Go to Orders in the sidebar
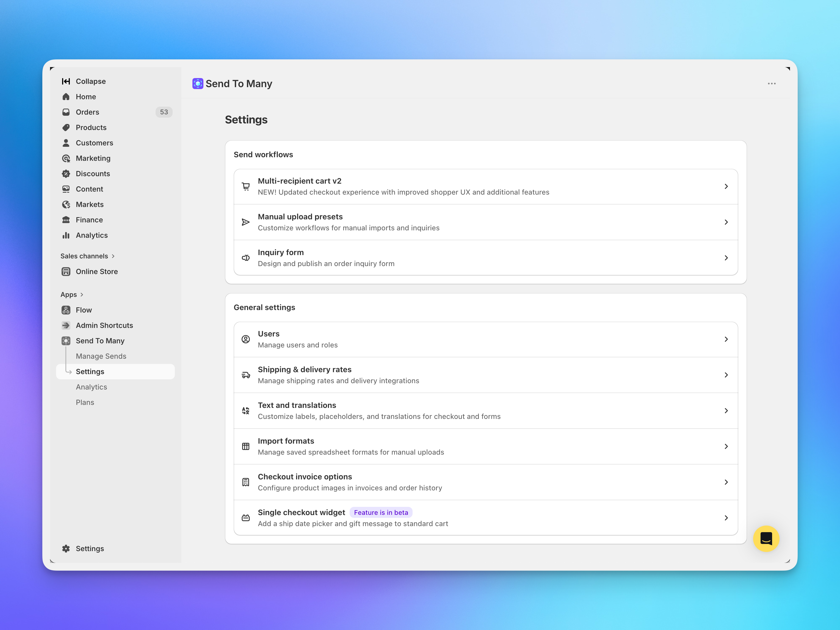Viewport: 840px width, 630px height. tap(115, 112)
